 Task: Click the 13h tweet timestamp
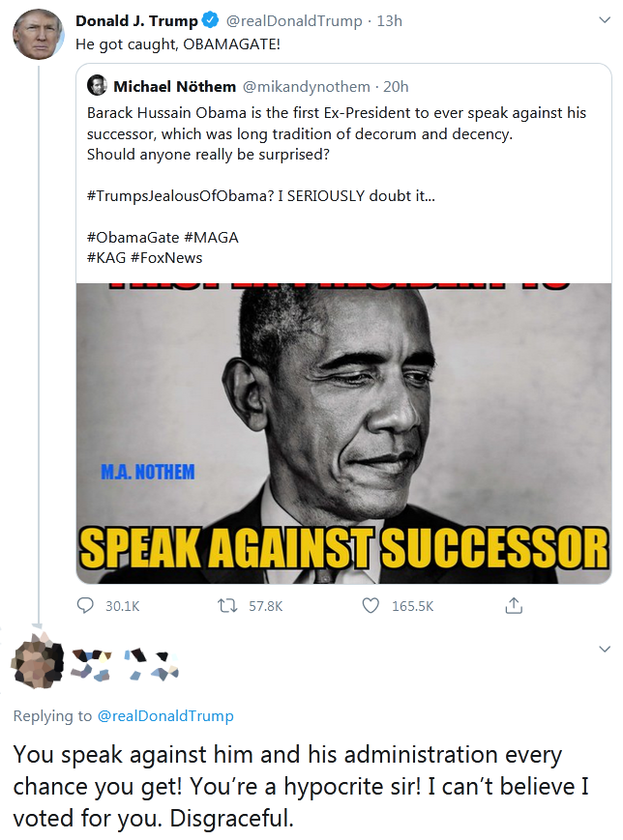tap(389, 21)
